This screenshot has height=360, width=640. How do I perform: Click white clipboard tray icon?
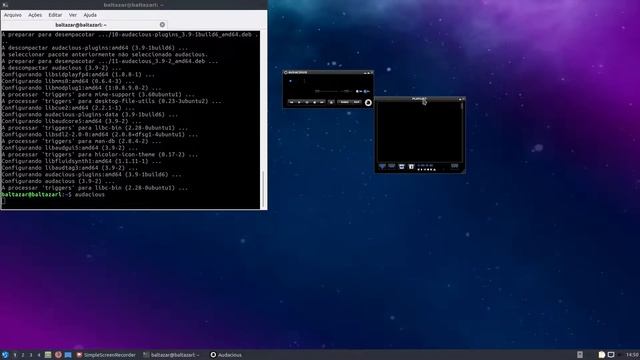click(602, 355)
